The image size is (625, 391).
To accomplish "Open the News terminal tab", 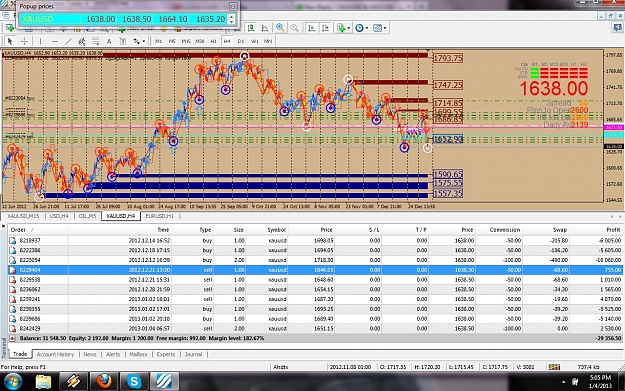I will click(90, 354).
